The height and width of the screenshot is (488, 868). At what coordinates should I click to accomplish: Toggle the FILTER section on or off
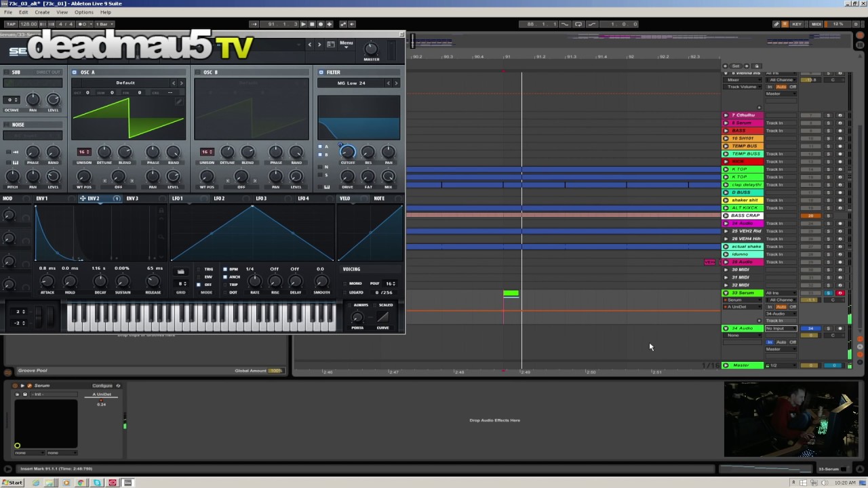coord(321,73)
